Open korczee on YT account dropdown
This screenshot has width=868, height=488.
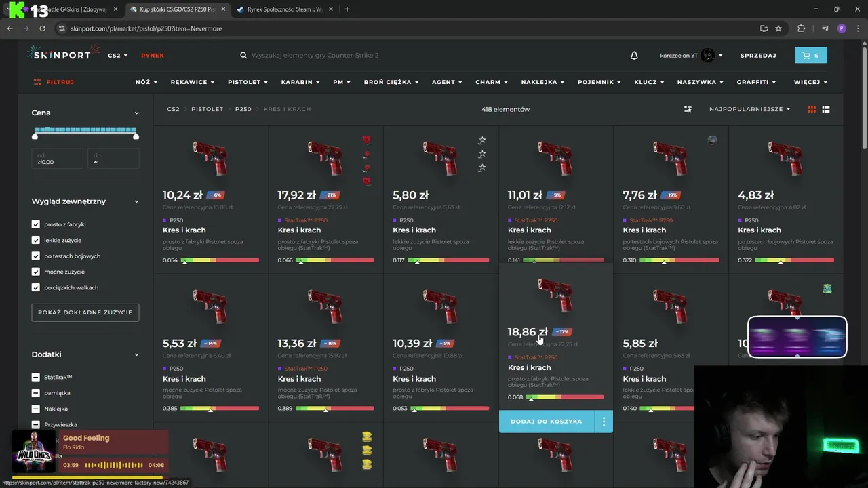point(720,56)
